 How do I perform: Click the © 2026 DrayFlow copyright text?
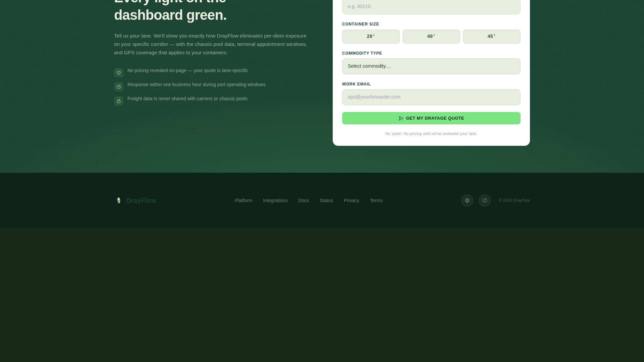click(x=514, y=200)
